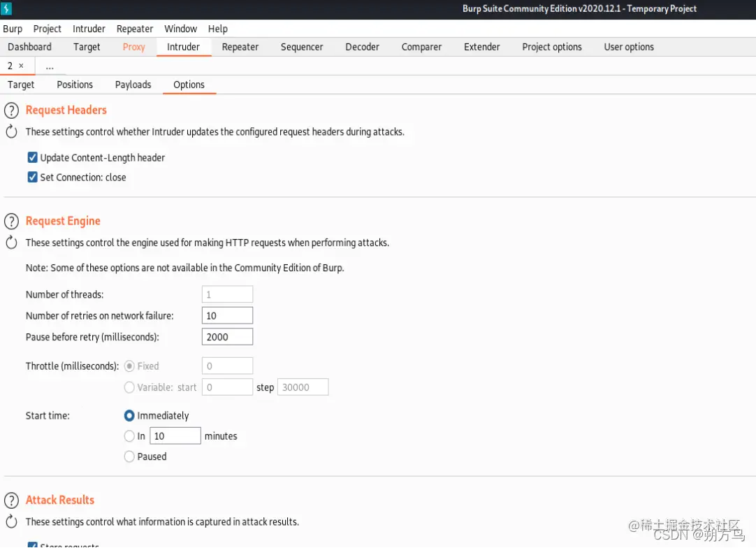Toggle Set Connection: close checkbox
Screen dimensions: 756x548
point(32,177)
